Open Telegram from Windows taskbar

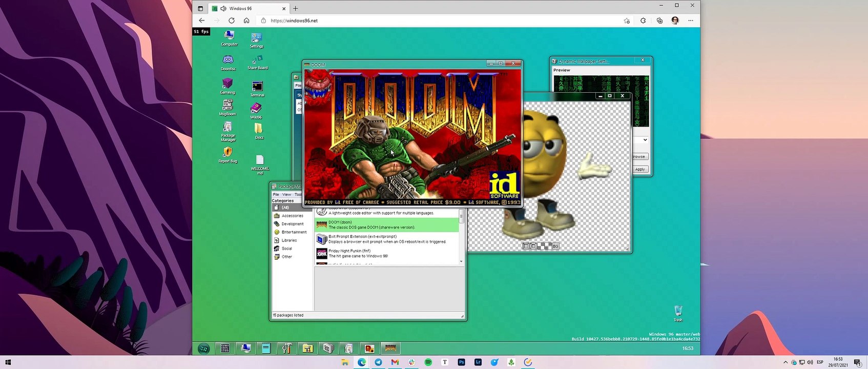(378, 362)
